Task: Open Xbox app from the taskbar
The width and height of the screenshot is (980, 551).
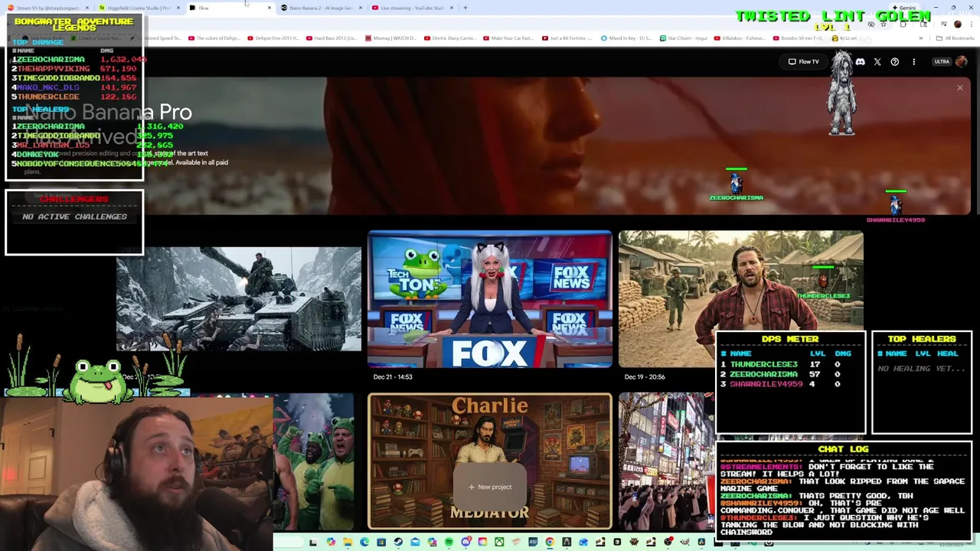Action: point(499,542)
